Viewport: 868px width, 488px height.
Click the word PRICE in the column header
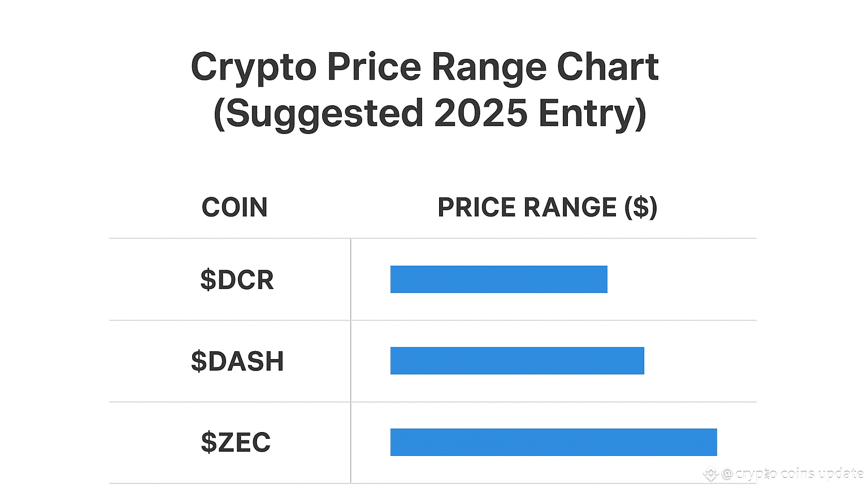click(478, 208)
